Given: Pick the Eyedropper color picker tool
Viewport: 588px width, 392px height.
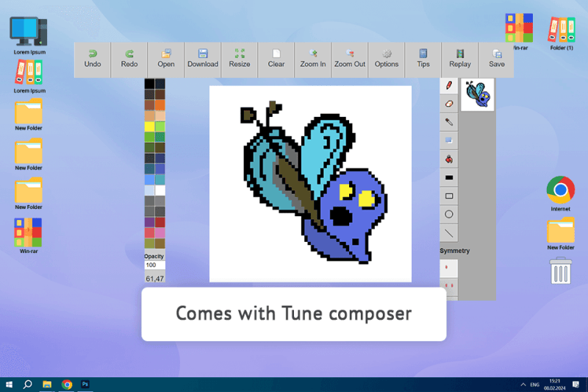Looking at the screenshot, I should pos(449,122).
